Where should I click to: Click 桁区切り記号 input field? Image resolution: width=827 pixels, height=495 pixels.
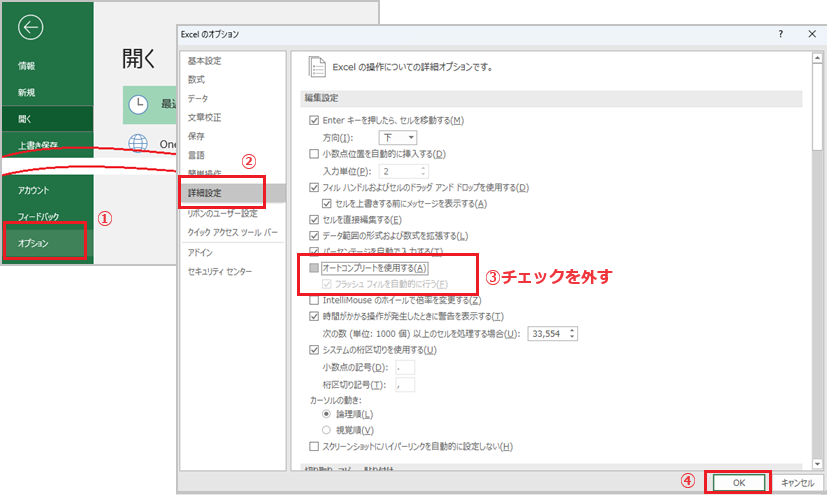405,385
